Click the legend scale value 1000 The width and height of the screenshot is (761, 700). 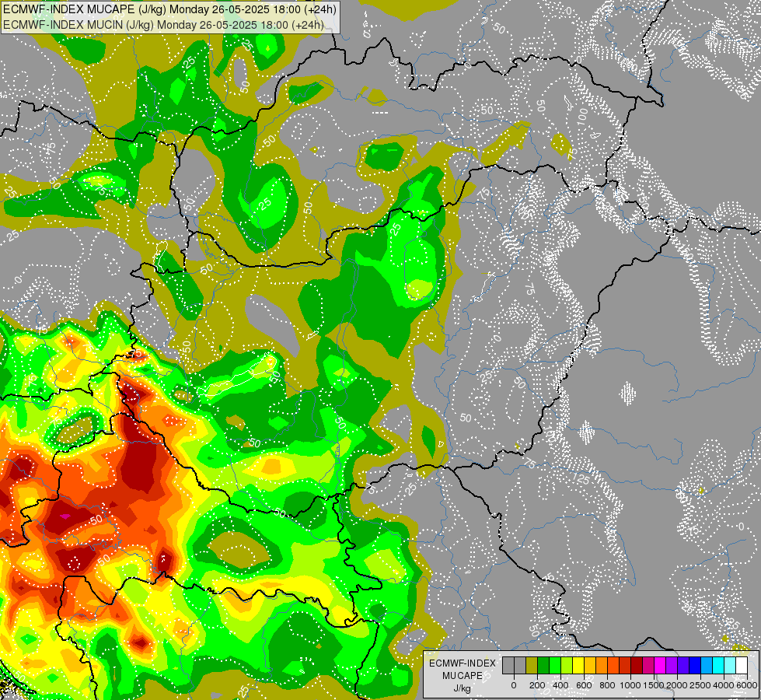coord(630,685)
